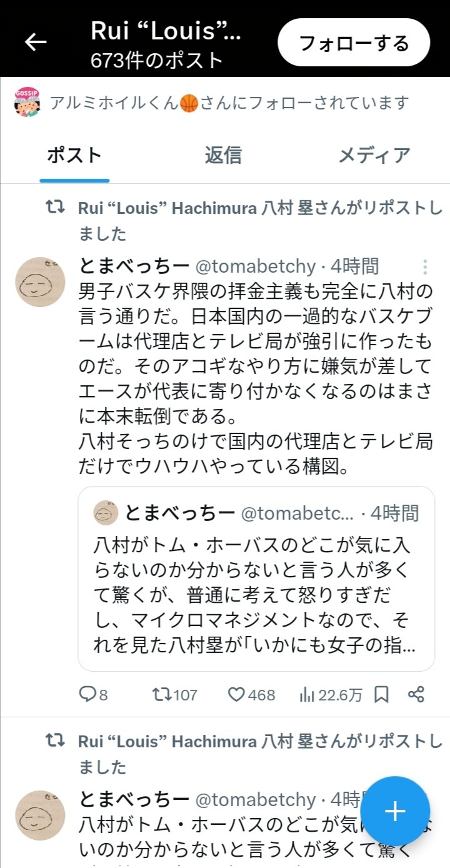Tap the blue compose plus button
The image size is (450, 868).
point(395,812)
